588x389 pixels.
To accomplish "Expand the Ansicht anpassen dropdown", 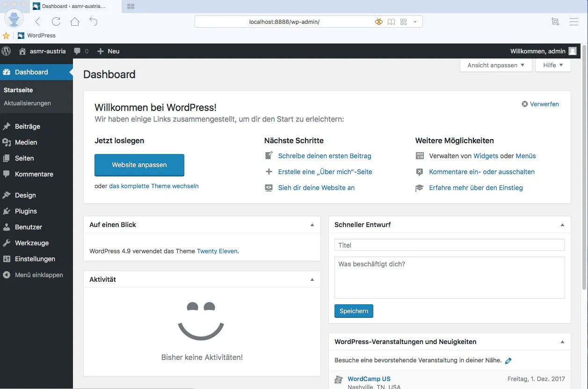I will [x=496, y=65].
